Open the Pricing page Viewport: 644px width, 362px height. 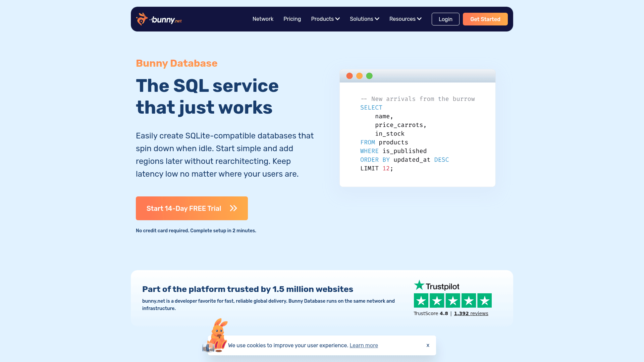tap(292, 19)
